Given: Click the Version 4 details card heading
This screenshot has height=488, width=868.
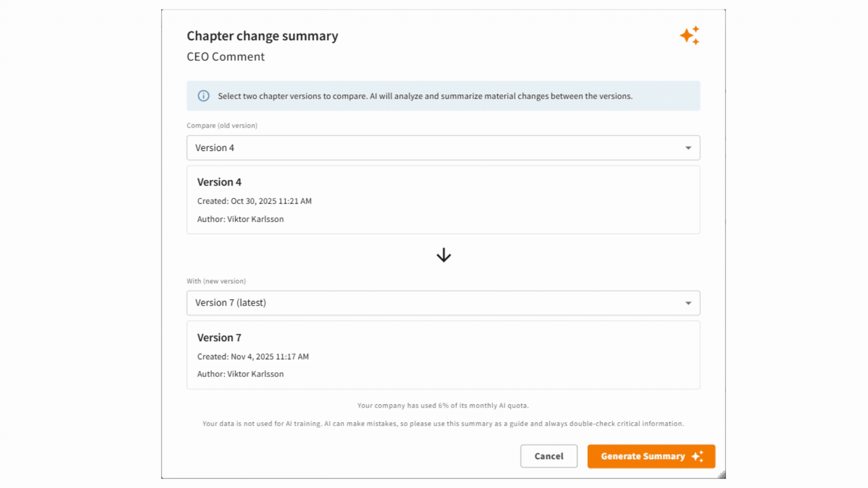Looking at the screenshot, I should pyautogui.click(x=219, y=182).
